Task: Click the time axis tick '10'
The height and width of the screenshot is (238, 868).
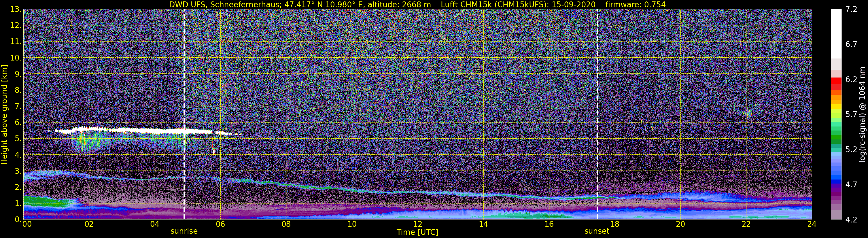Action: pos(352,224)
